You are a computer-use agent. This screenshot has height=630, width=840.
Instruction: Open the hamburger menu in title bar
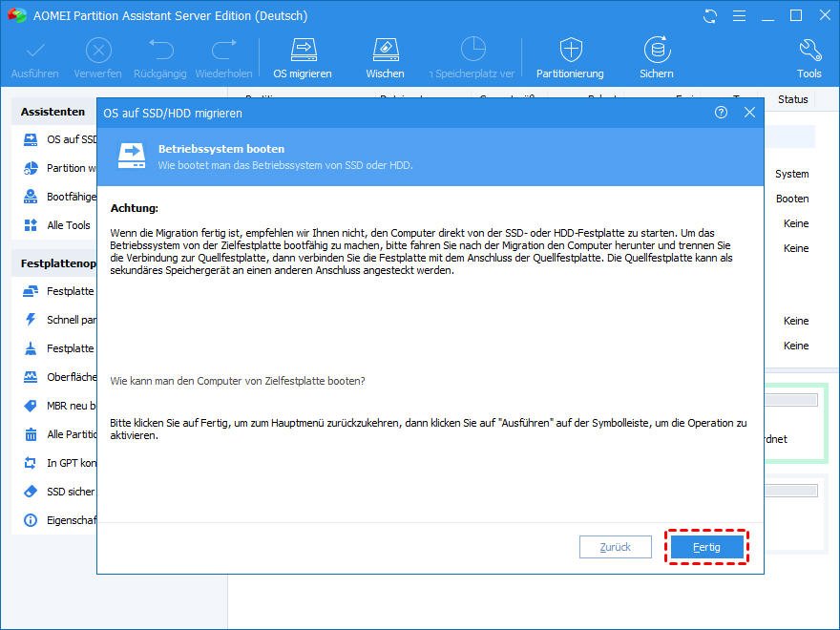[739, 16]
